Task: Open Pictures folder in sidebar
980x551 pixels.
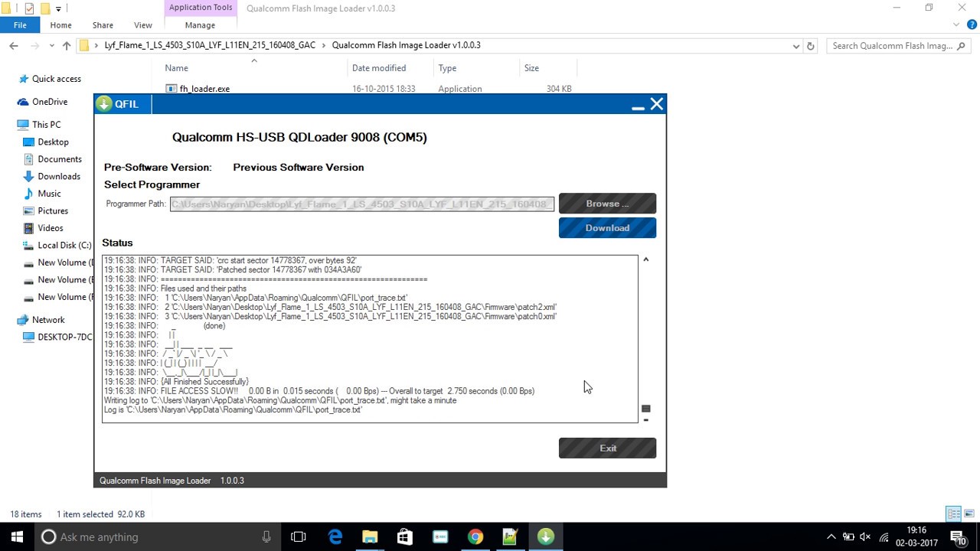Action: pyautogui.click(x=52, y=211)
